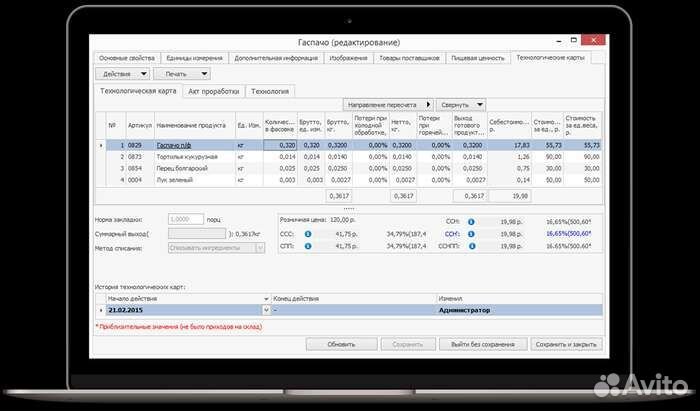The height and width of the screenshot is (411, 700).
Task: Click the info icon next to ССС
Action: (x=307, y=232)
